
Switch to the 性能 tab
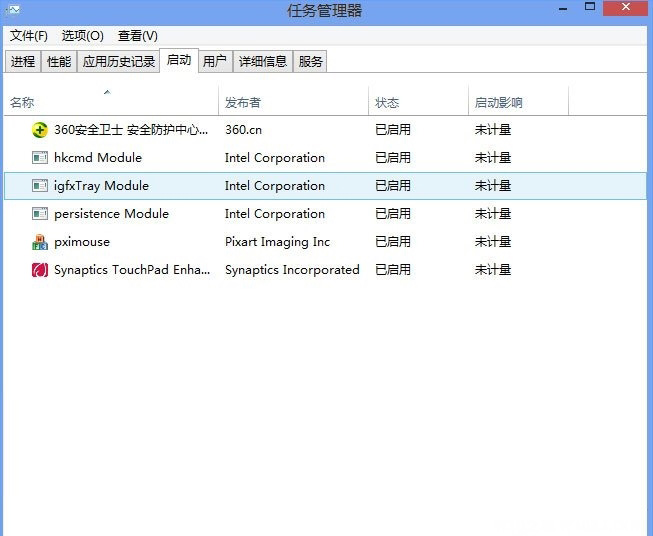click(59, 62)
